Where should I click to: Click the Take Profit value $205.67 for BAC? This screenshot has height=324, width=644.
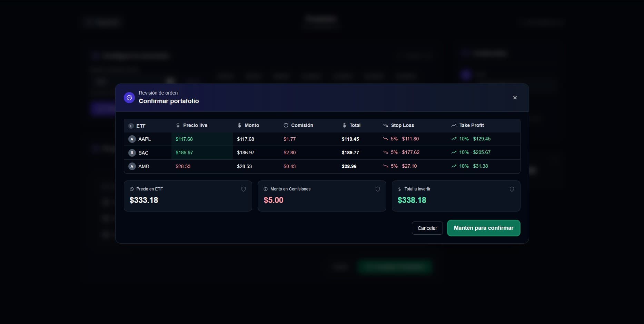[x=482, y=152]
